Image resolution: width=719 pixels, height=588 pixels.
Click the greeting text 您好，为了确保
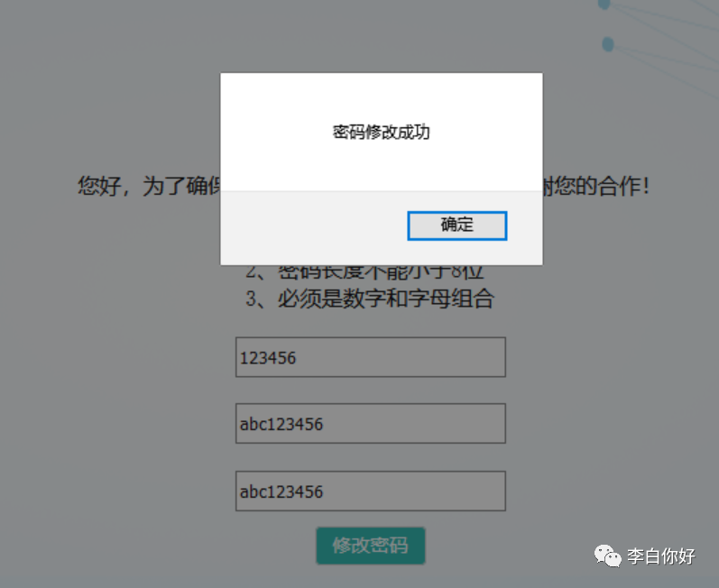pyautogui.click(x=149, y=186)
